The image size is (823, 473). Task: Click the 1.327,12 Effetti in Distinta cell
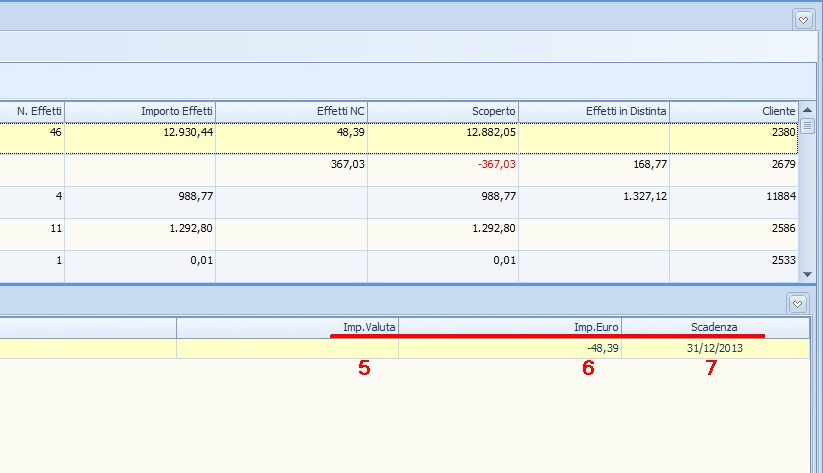[594, 197]
